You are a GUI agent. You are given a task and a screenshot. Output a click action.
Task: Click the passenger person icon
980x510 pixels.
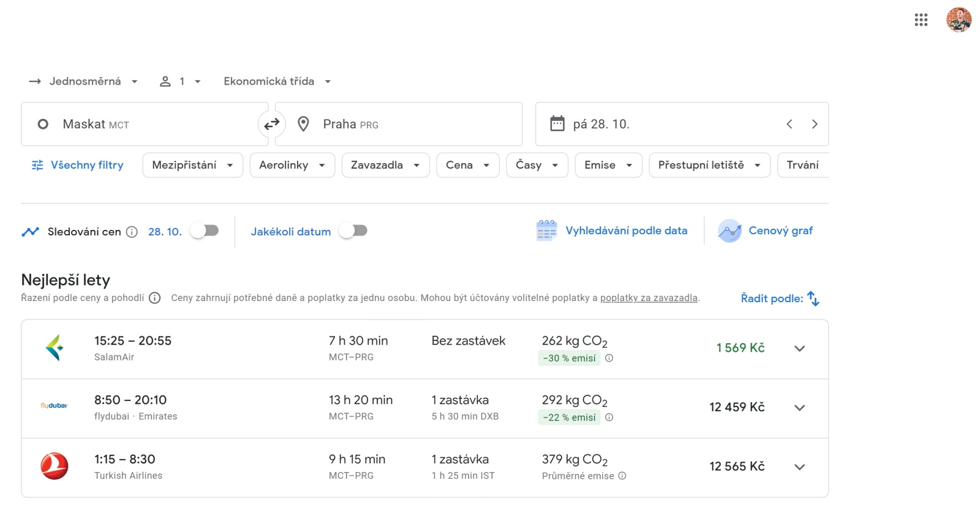click(x=165, y=82)
